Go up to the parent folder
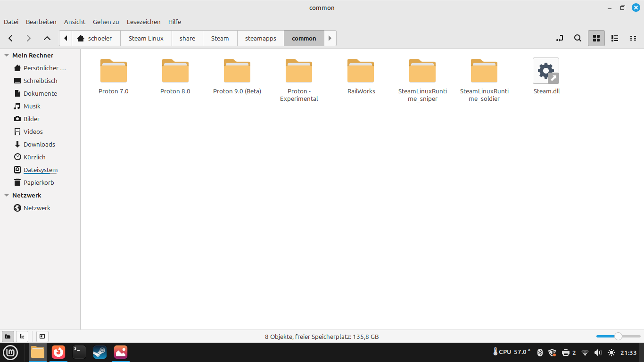Screen dimensions: 644x362 [x=47, y=38]
